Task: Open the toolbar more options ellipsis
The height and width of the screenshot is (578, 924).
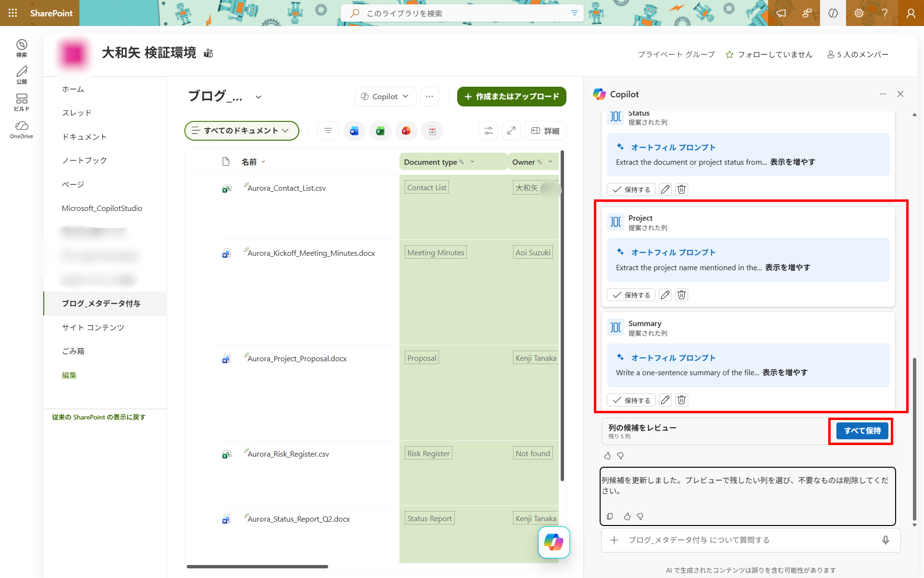Action: tap(429, 96)
